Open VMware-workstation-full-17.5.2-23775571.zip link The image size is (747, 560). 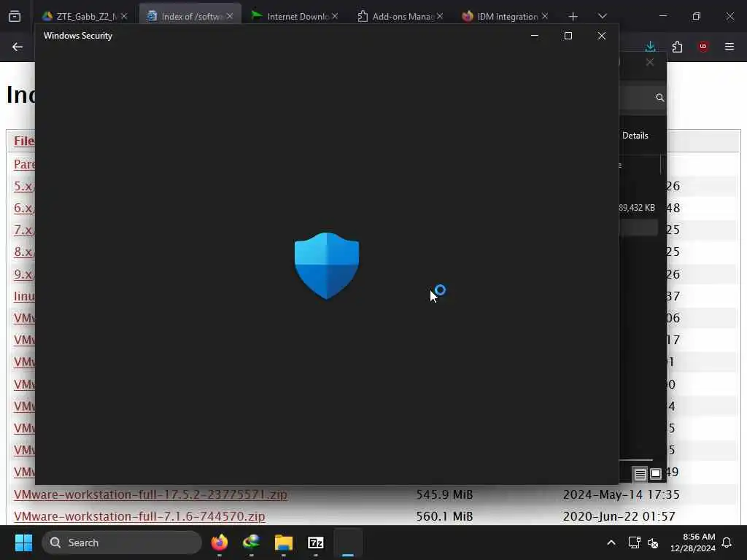pos(150,495)
